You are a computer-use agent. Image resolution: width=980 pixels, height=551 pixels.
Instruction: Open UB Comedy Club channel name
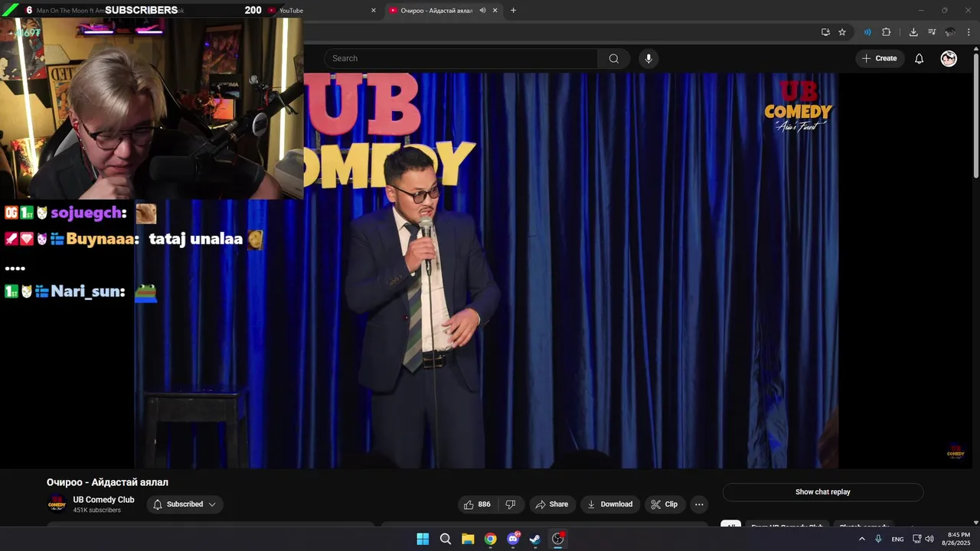click(x=103, y=500)
